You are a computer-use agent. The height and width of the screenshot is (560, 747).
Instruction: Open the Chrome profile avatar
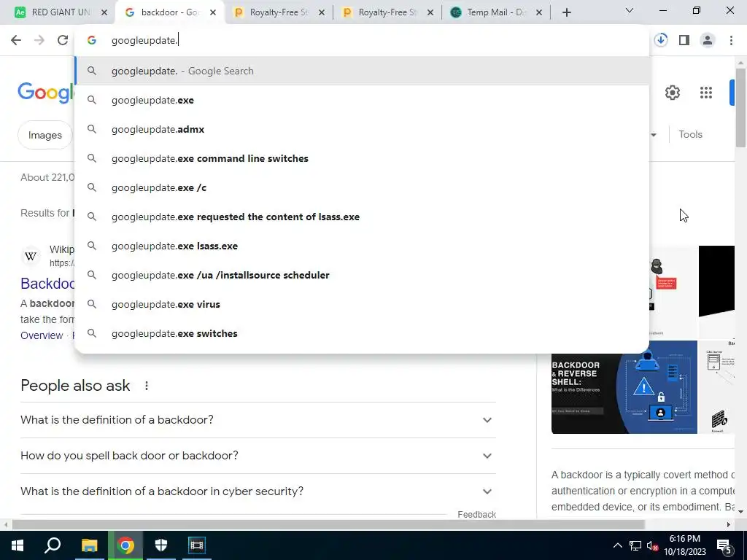click(x=708, y=41)
